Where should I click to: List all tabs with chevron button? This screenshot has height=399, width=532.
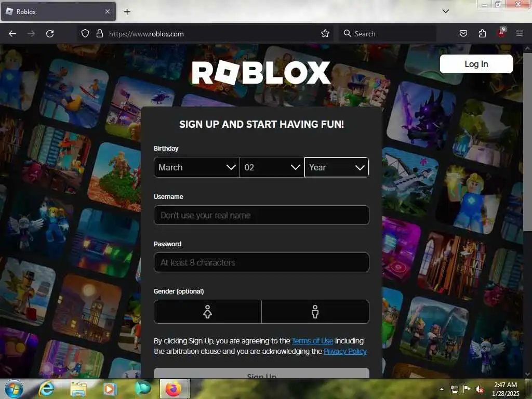pos(445,11)
